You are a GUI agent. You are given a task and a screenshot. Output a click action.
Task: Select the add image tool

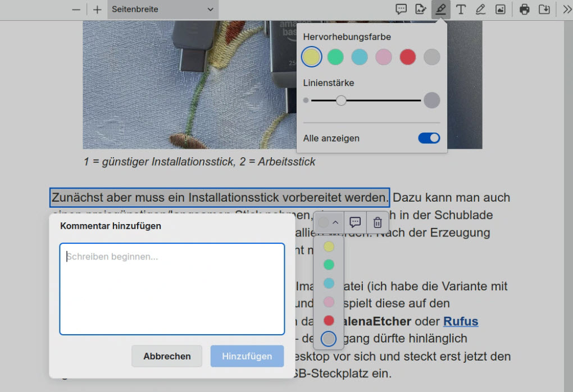(x=500, y=10)
